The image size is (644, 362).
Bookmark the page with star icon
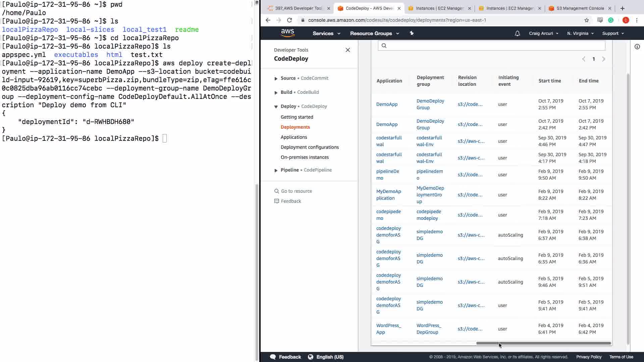[586, 20]
